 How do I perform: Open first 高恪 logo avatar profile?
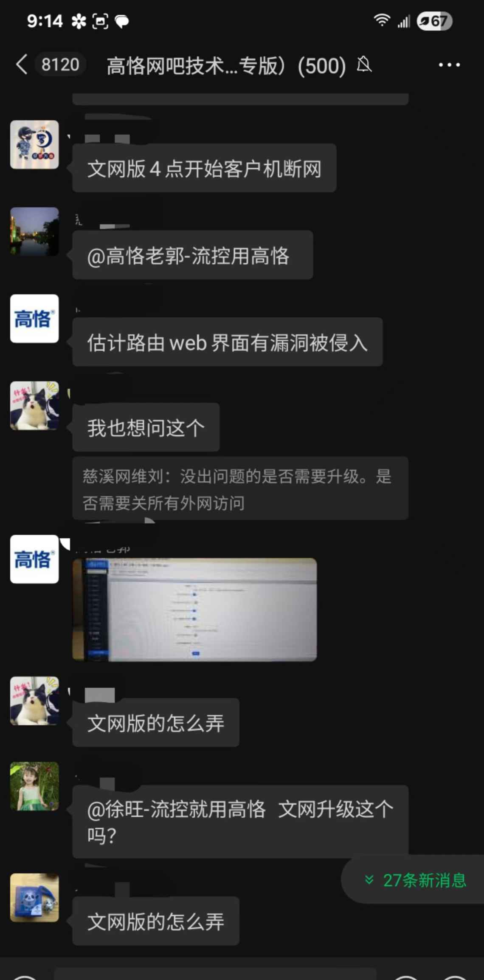tap(34, 319)
